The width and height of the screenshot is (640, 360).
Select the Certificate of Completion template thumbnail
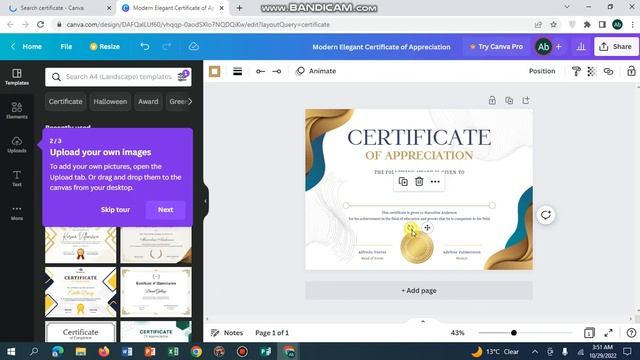[x=80, y=332]
